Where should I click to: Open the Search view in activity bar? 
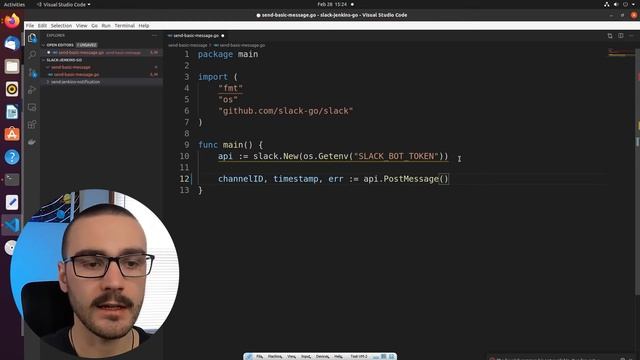click(32, 55)
